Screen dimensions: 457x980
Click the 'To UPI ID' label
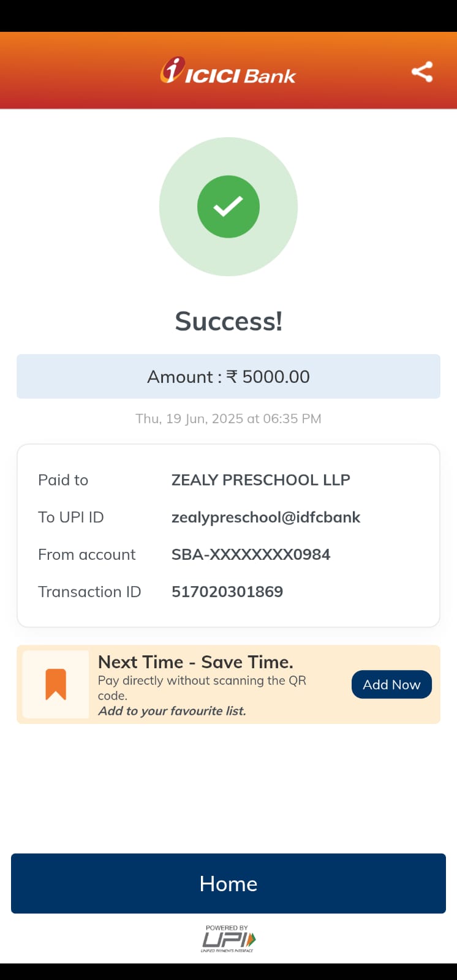(x=71, y=518)
